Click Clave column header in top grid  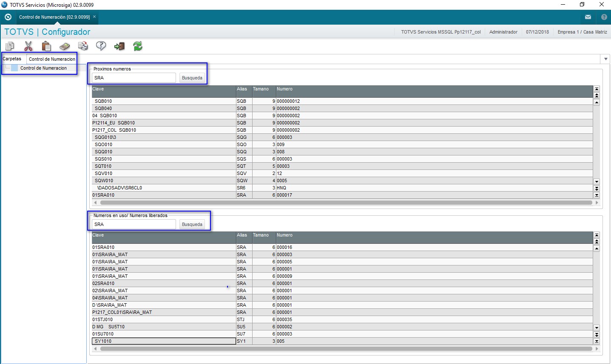tap(164, 91)
